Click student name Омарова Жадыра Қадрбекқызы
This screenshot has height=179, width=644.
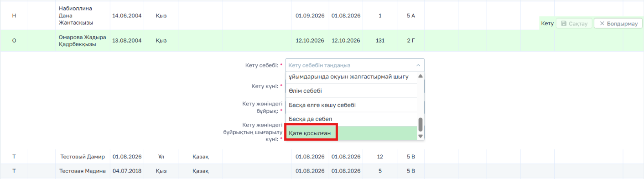tap(82, 41)
